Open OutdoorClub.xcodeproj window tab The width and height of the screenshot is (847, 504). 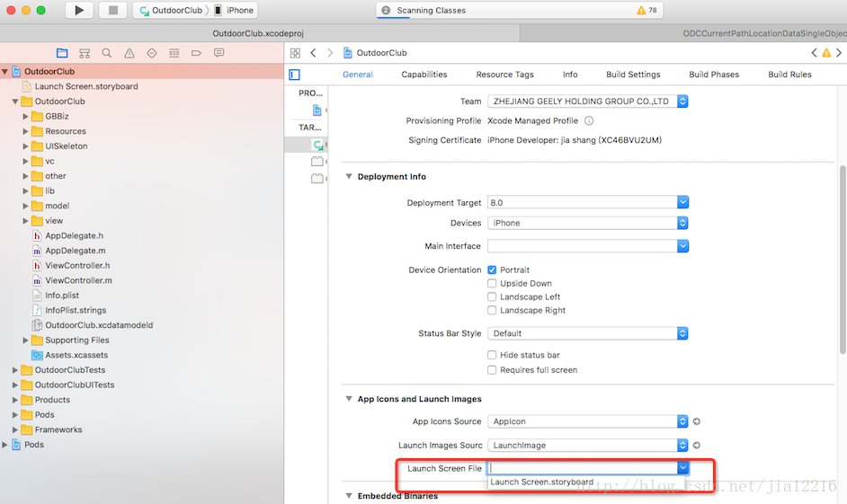click(x=258, y=33)
